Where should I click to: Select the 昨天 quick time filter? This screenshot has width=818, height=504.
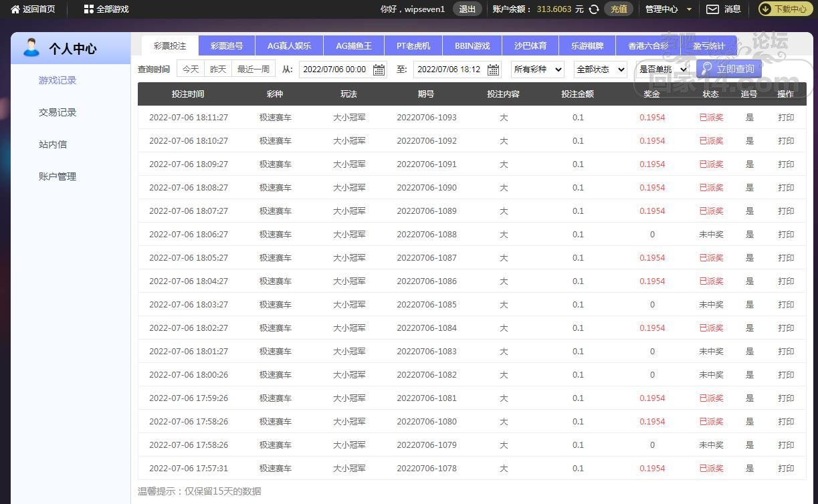click(x=218, y=70)
